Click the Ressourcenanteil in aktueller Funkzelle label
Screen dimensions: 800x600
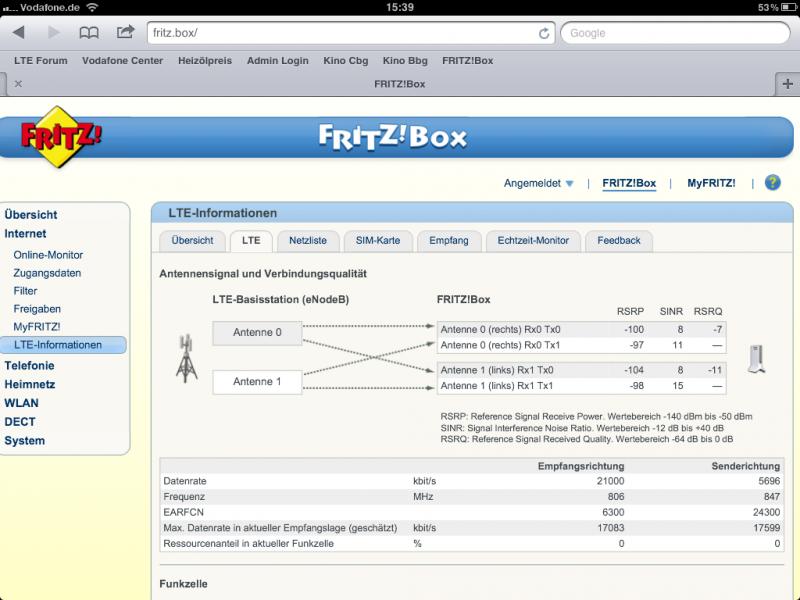pos(248,544)
